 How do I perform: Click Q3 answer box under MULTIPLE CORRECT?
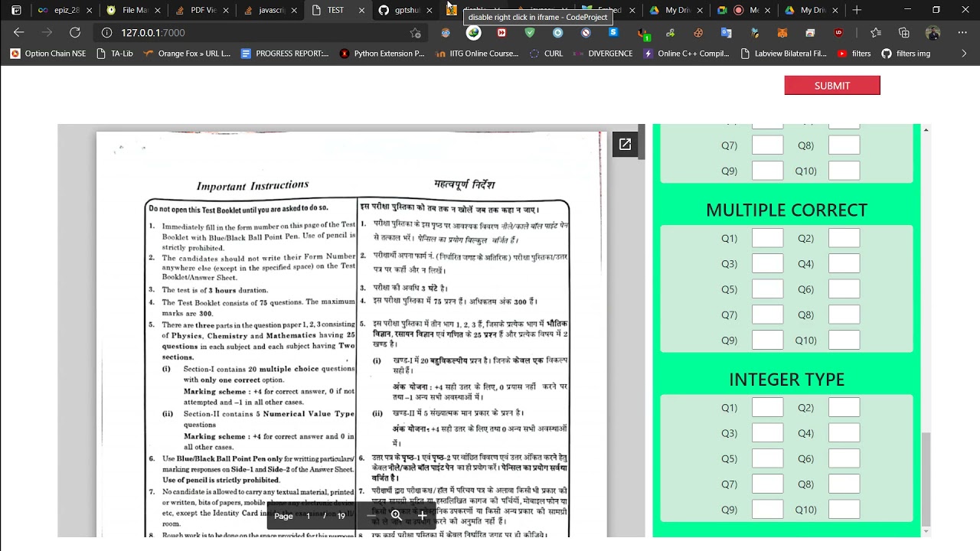[x=767, y=263]
